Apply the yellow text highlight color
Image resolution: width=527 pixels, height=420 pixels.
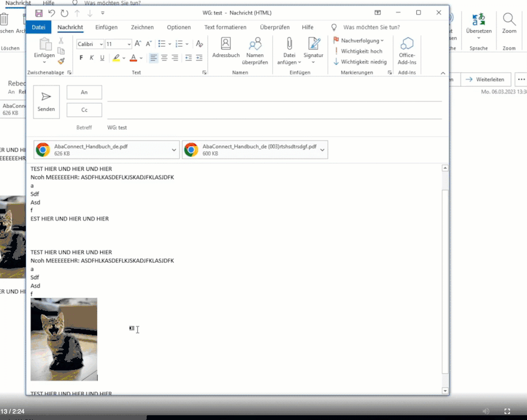[116, 58]
